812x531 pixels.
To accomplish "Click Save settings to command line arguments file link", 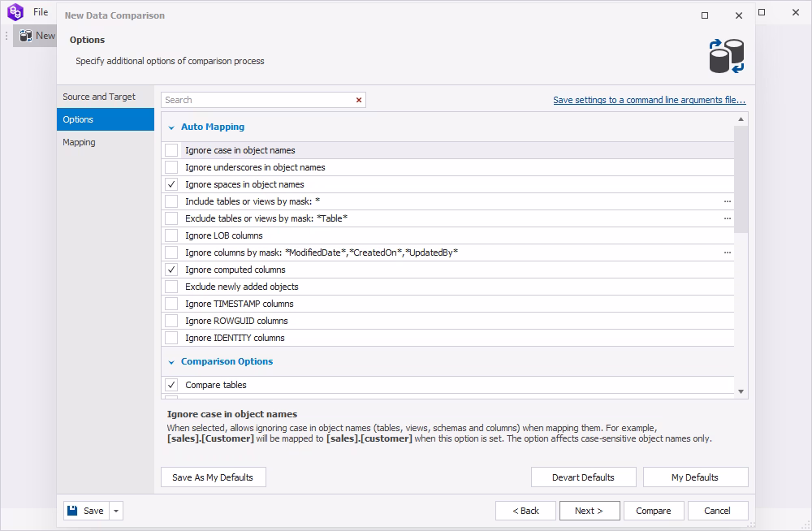I will [650, 100].
